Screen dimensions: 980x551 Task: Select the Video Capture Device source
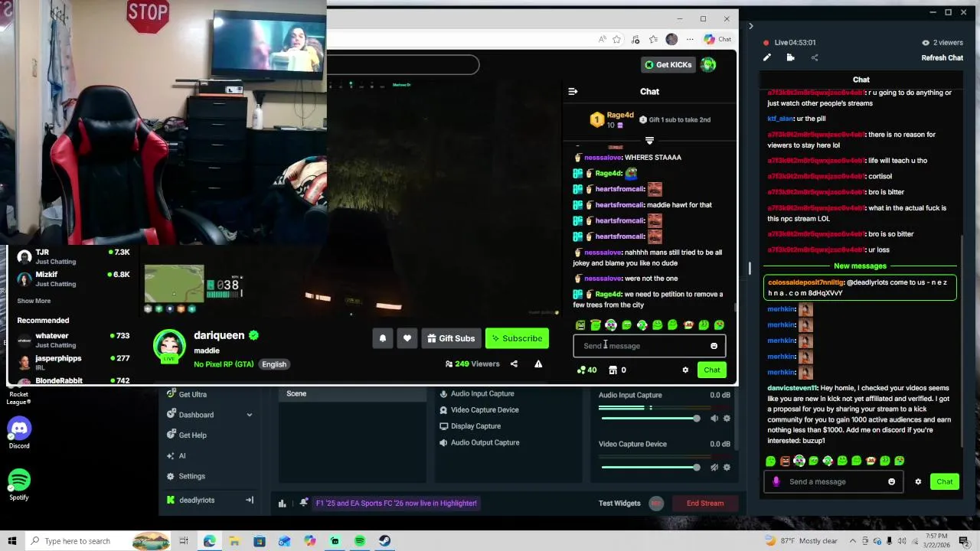(485, 410)
